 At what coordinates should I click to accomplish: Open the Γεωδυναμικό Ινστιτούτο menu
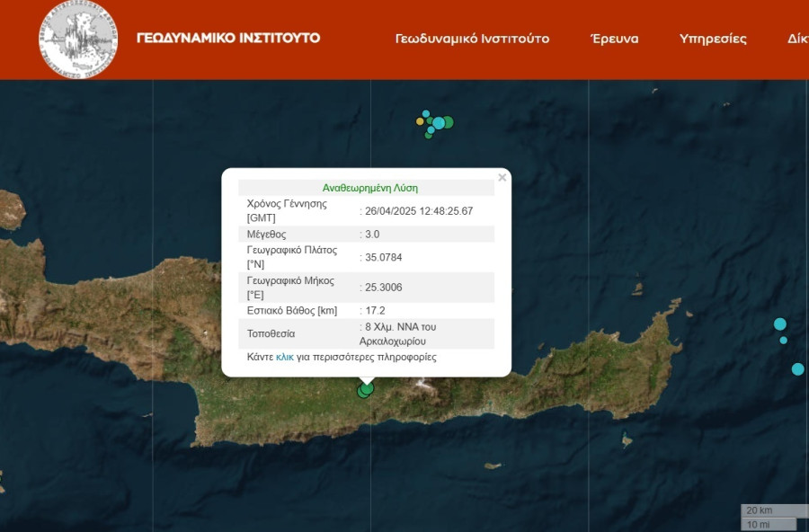click(472, 39)
